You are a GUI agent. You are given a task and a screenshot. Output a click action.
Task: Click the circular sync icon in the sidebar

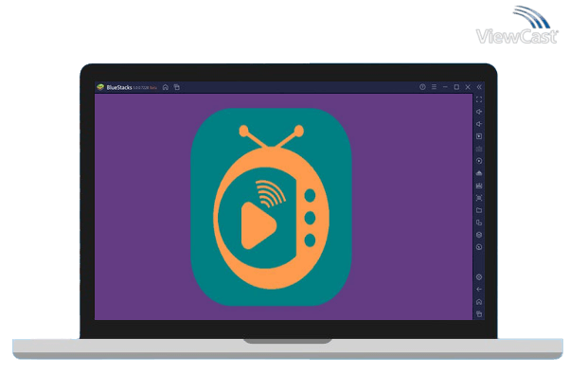(479, 161)
